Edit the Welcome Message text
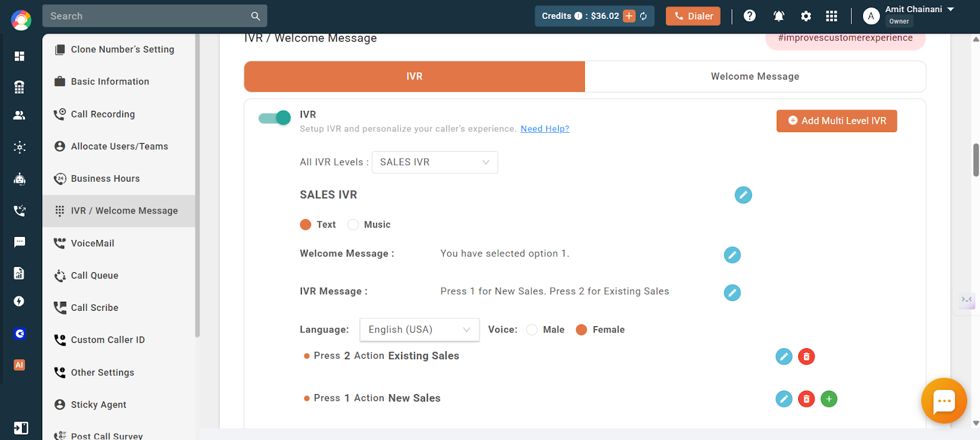The image size is (980, 440). click(x=732, y=255)
